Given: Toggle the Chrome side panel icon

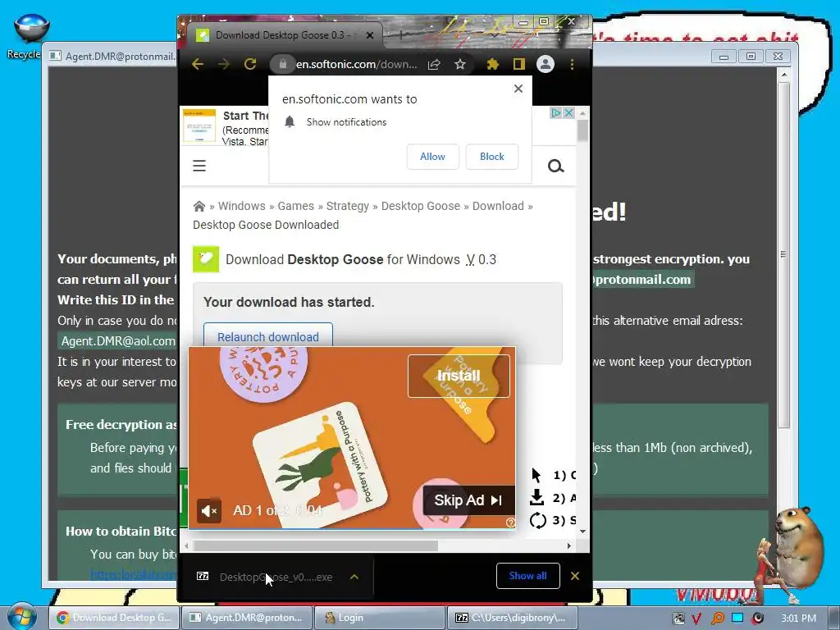Looking at the screenshot, I should click(518, 64).
